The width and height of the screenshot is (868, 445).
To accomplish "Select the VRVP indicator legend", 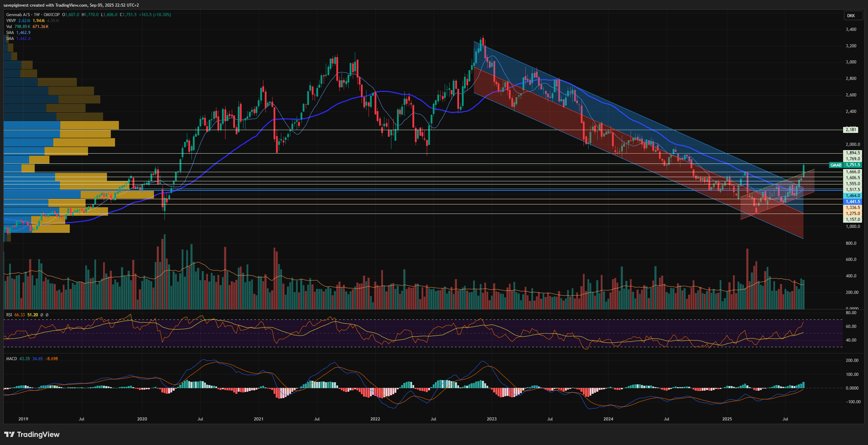I will (x=11, y=21).
